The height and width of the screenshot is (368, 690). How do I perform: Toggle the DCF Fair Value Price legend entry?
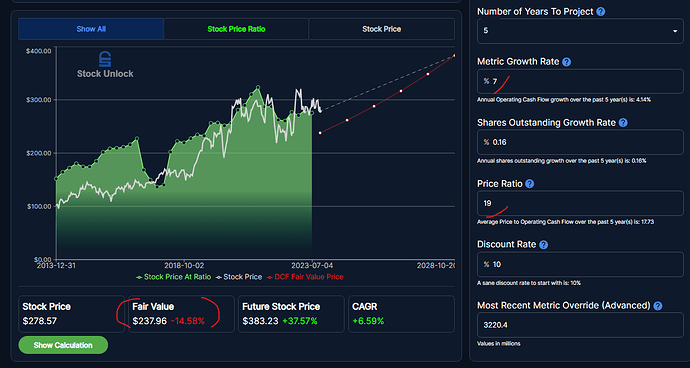click(x=305, y=277)
